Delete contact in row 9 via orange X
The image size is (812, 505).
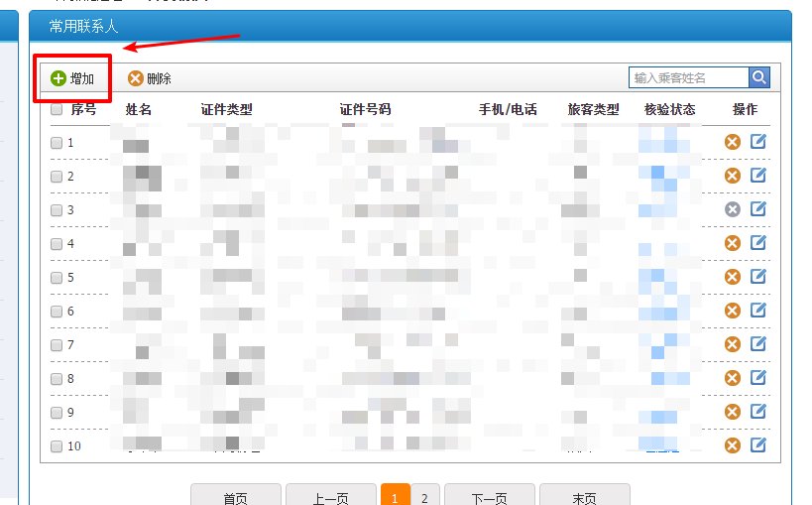point(733,412)
